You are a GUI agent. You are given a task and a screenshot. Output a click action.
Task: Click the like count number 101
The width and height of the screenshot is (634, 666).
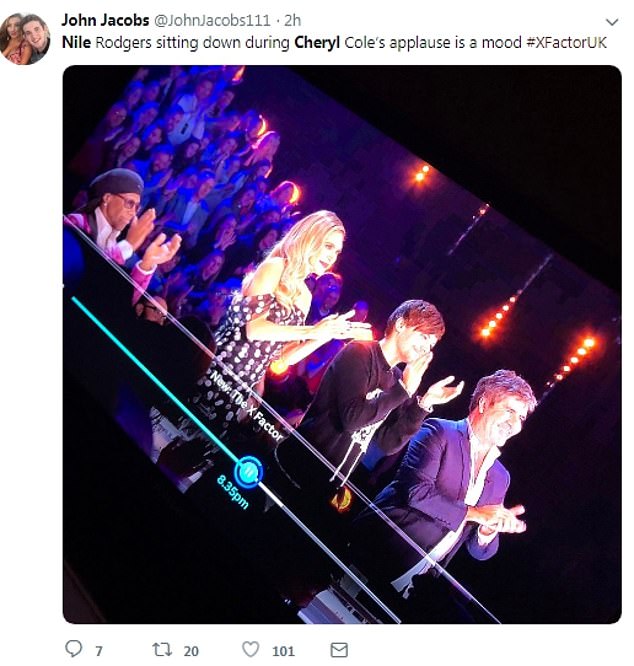coord(283,650)
